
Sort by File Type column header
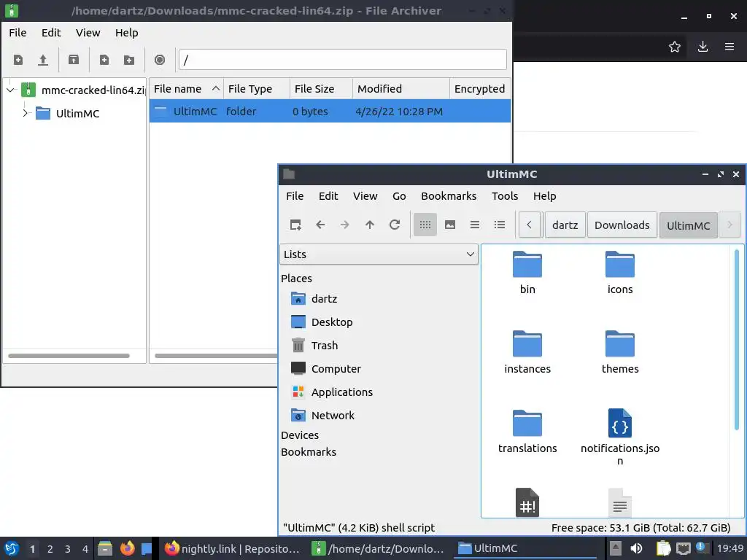tap(257, 89)
